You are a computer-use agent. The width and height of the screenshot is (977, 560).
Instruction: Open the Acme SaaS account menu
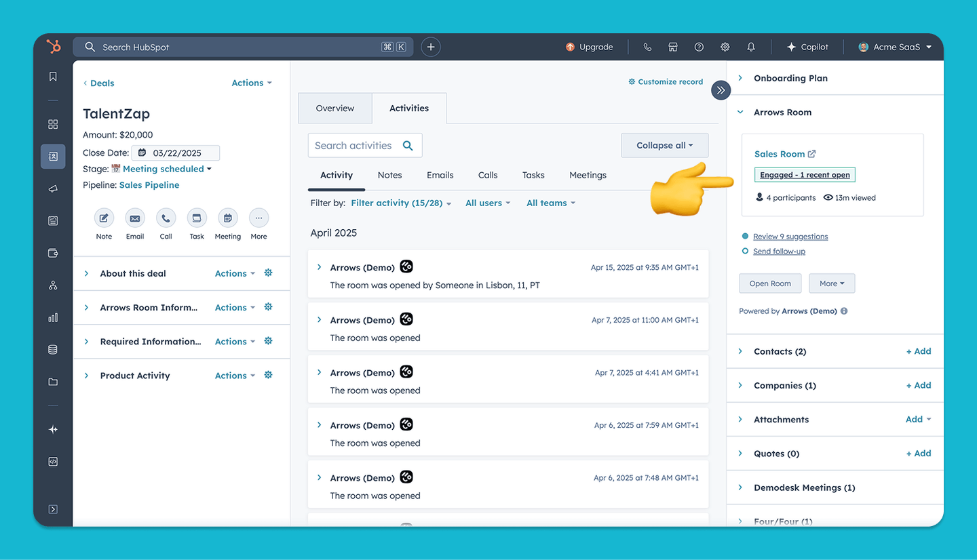point(895,47)
